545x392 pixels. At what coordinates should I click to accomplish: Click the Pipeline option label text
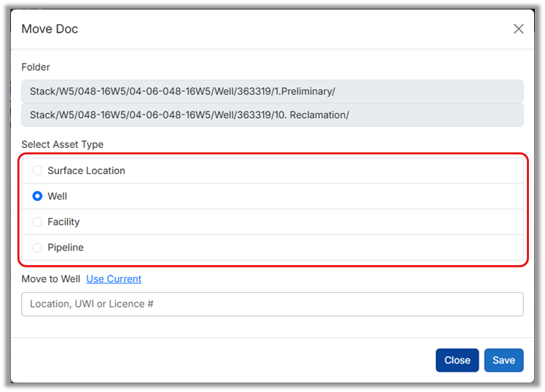(66, 248)
